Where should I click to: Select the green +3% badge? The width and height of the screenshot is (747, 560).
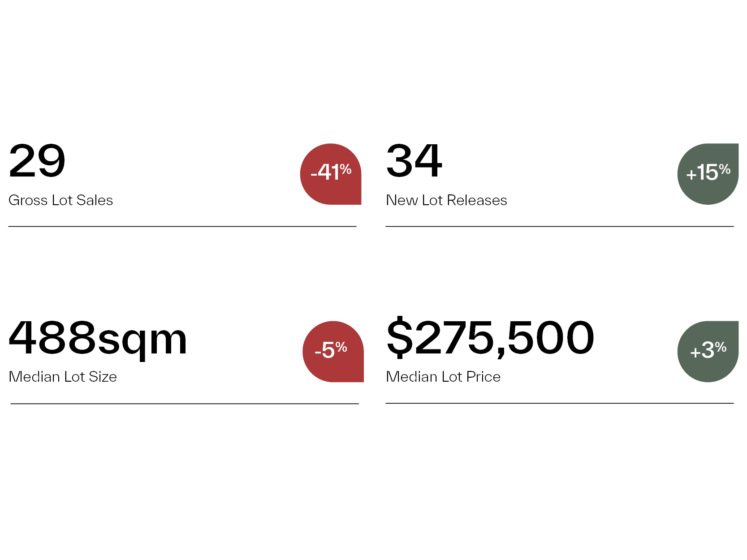pyautogui.click(x=708, y=351)
